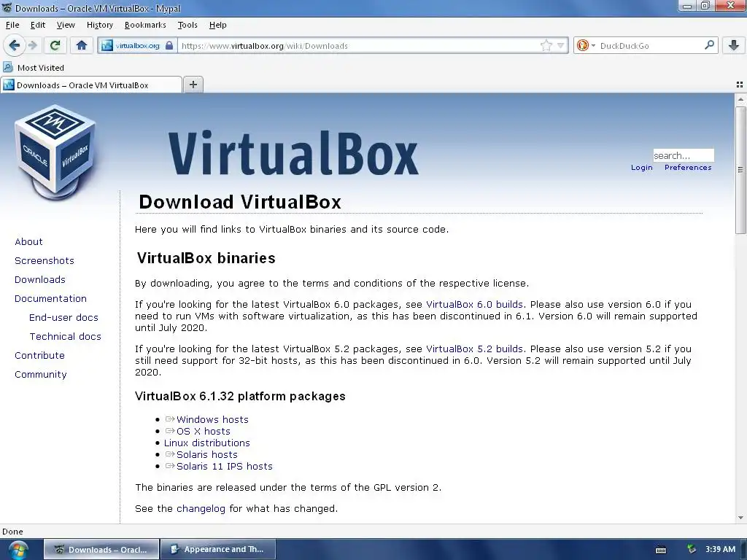Go to the About page
The width and height of the screenshot is (747, 560).
[x=28, y=241]
